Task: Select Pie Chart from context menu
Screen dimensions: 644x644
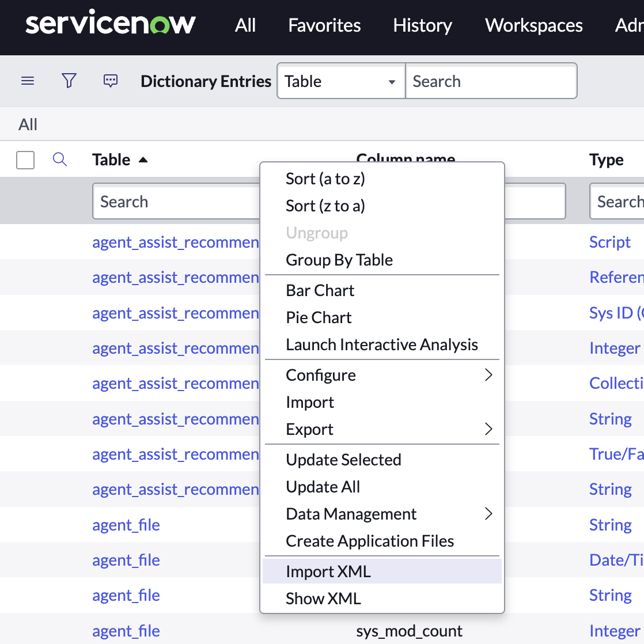Action: (x=382, y=317)
